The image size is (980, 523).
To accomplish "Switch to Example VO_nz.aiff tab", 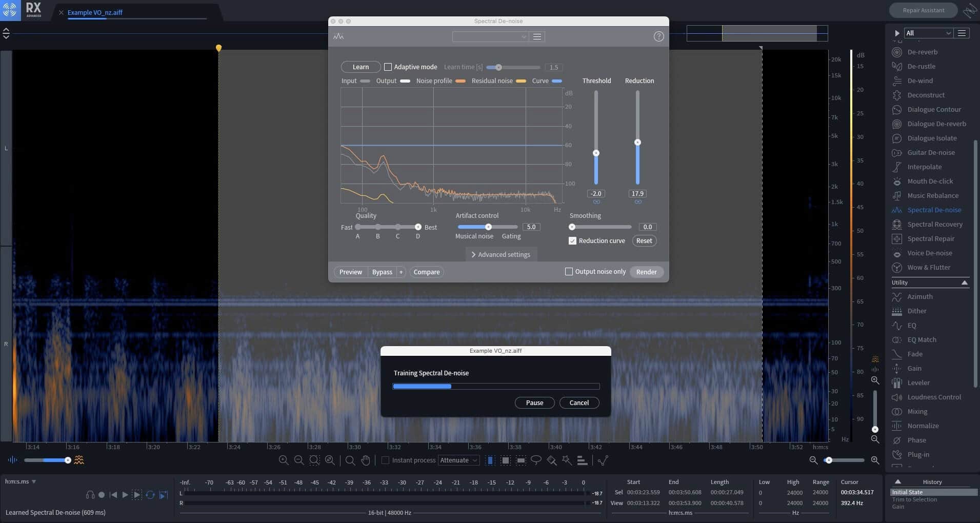I will (95, 12).
